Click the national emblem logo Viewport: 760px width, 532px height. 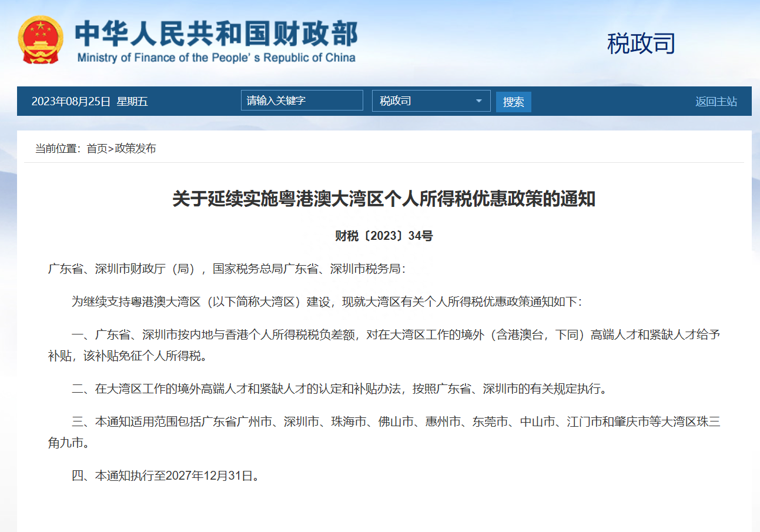[x=41, y=41]
